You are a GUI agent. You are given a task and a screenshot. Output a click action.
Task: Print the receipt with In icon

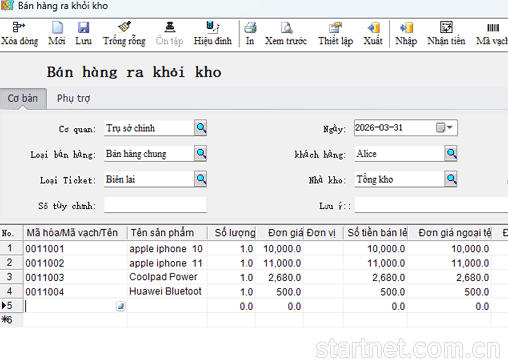coord(250,27)
